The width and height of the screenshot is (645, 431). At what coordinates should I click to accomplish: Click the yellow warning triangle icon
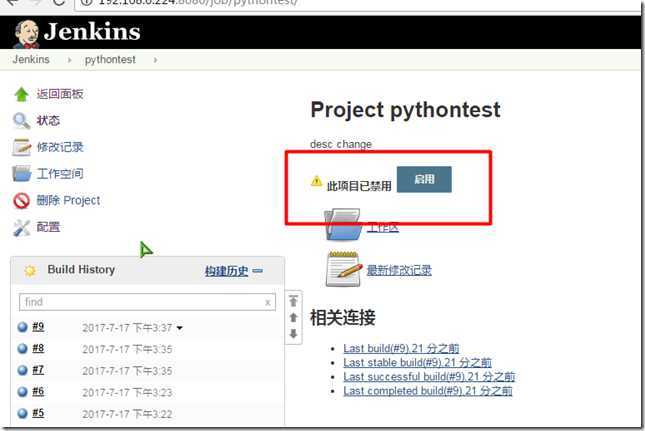coord(316,181)
